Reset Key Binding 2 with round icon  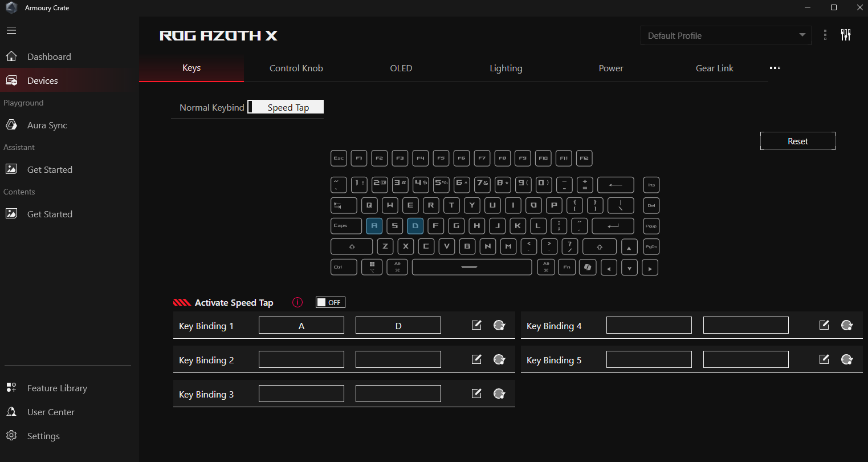tap(499, 359)
